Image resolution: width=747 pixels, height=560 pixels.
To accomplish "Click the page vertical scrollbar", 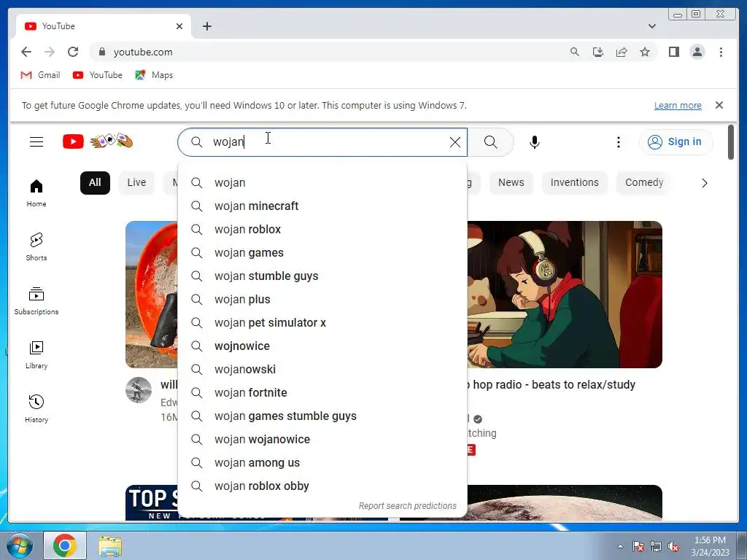I will click(x=731, y=142).
